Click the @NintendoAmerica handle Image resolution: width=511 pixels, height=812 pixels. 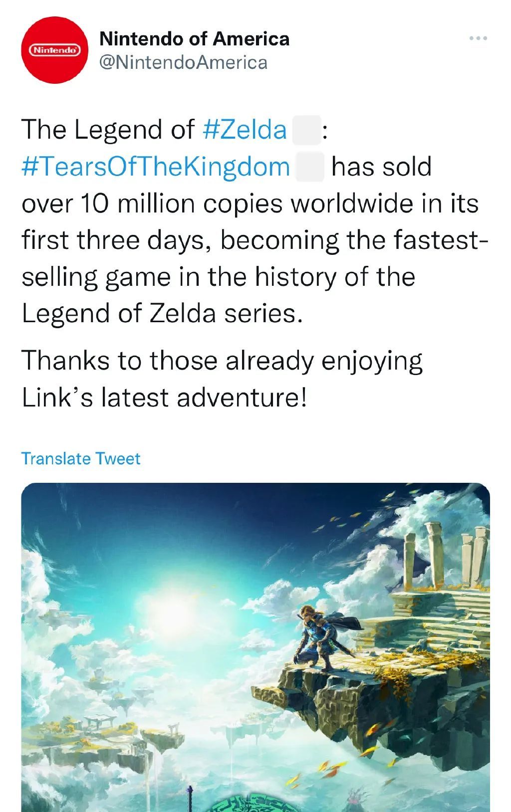(x=183, y=62)
